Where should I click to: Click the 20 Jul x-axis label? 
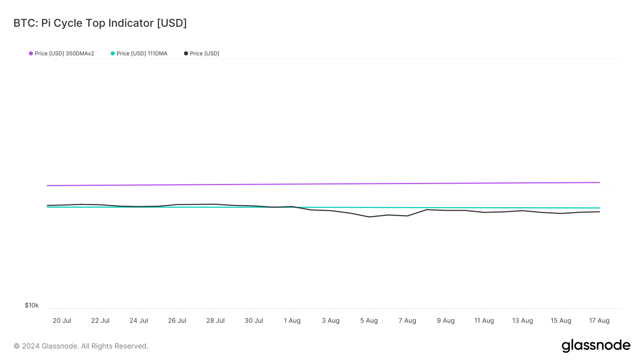[62, 321]
